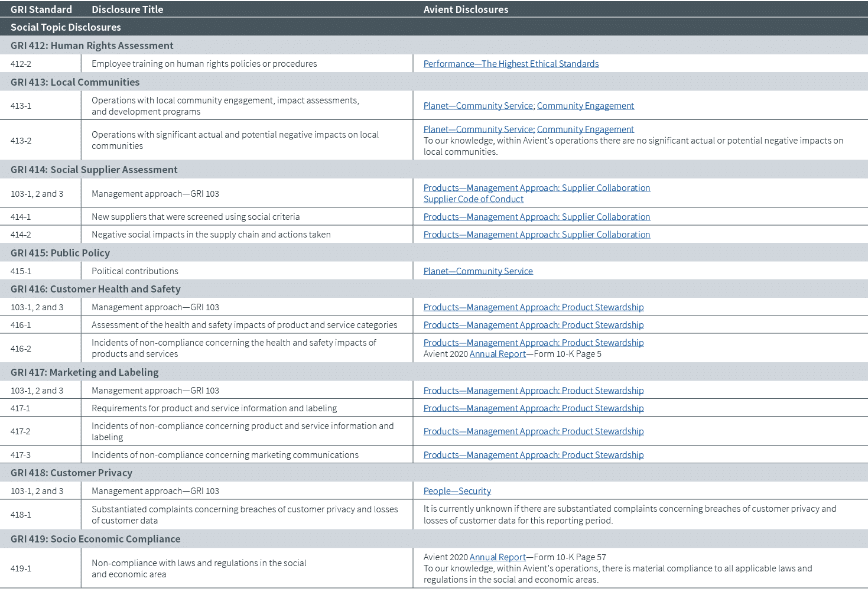Open Annual Report link in row 416-2
This screenshot has height=598, width=868.
point(498,354)
